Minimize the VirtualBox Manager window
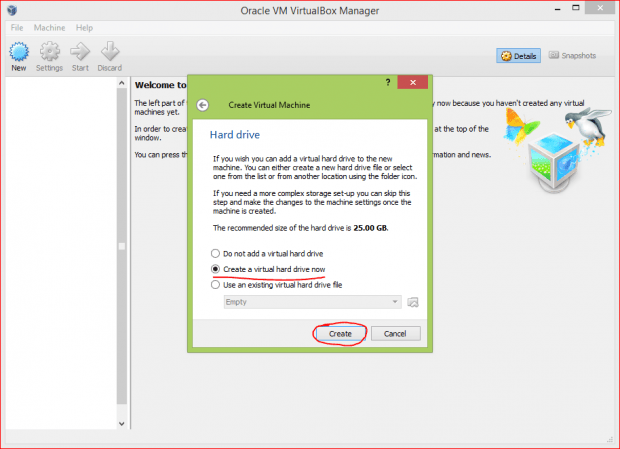 click(x=558, y=9)
